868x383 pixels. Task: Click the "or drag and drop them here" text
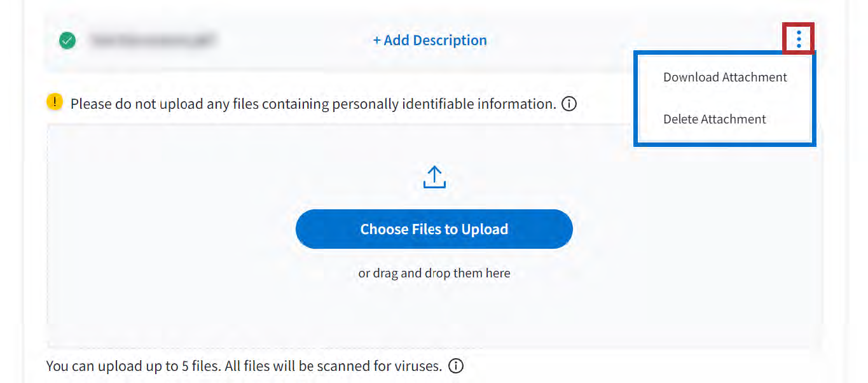point(434,274)
